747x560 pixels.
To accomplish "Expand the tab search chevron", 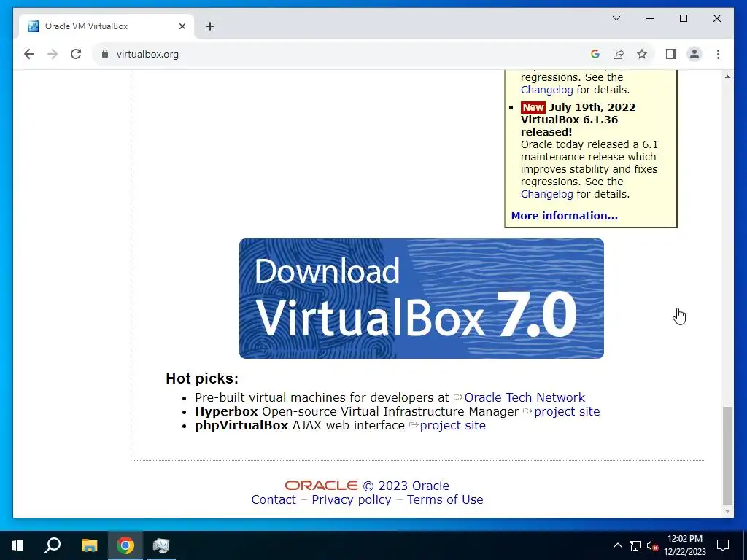I will pos(616,18).
